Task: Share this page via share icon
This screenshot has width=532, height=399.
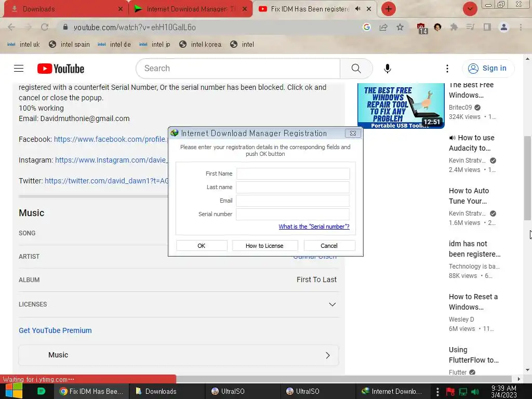Action: click(383, 27)
